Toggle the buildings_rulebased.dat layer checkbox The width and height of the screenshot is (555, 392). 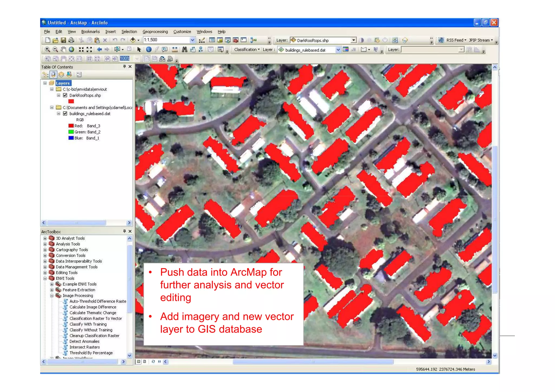pyautogui.click(x=65, y=114)
